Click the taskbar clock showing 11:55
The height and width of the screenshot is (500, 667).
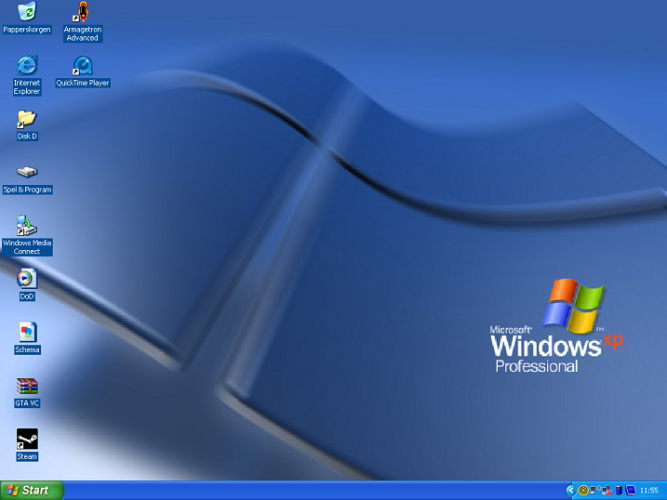(x=649, y=491)
